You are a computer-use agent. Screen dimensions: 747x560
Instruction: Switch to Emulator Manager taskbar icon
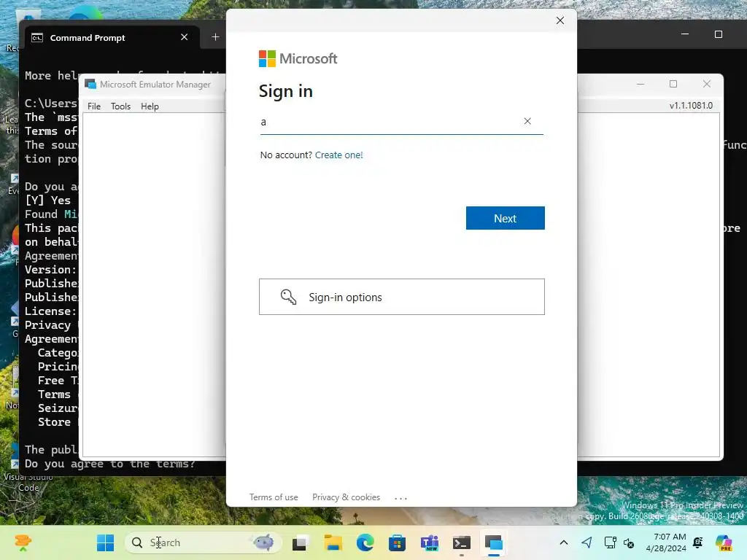pos(494,542)
